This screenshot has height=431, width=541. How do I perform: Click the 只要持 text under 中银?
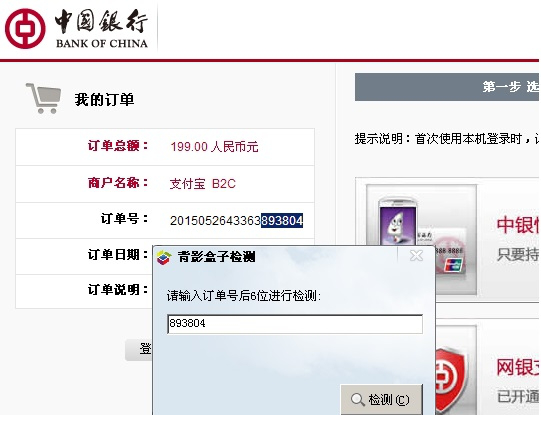518,255
